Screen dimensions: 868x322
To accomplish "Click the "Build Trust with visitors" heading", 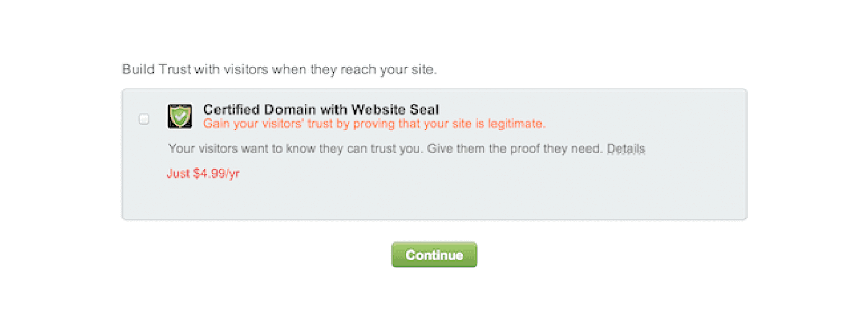I will point(280,69).
